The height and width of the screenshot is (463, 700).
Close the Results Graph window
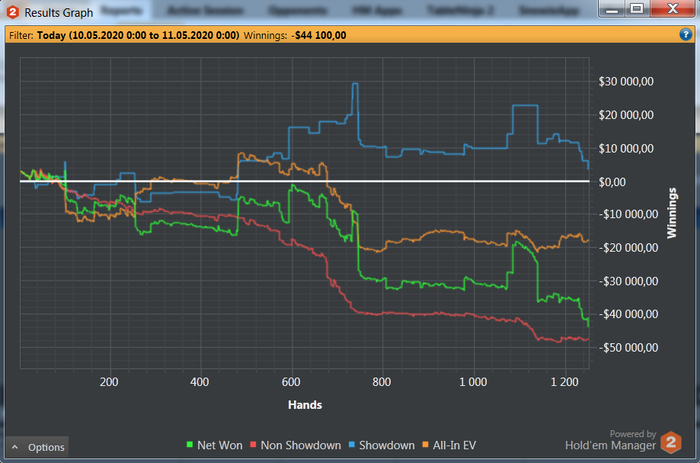tap(673, 9)
